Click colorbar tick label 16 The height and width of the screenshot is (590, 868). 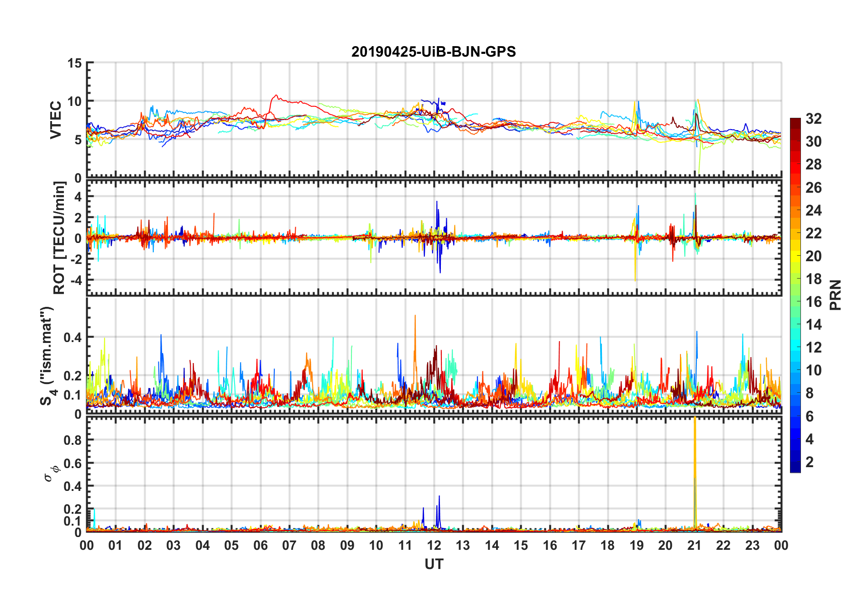click(x=814, y=302)
